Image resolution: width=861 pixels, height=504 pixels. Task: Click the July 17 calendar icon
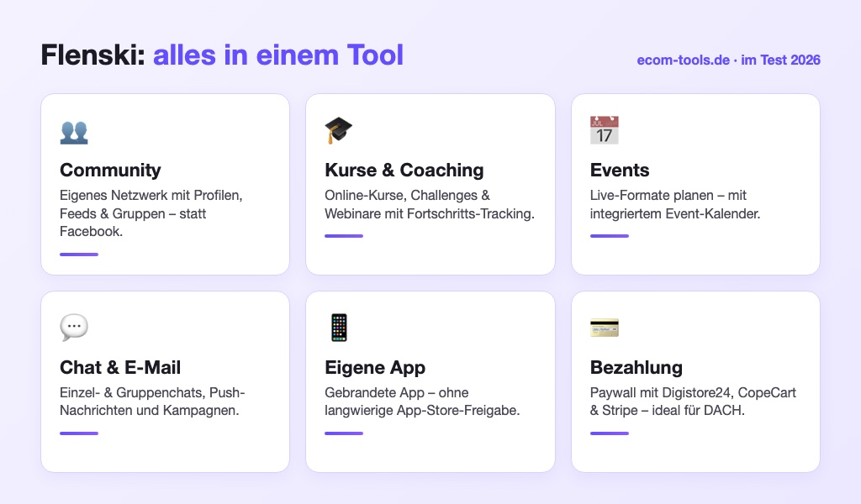pyautogui.click(x=604, y=130)
